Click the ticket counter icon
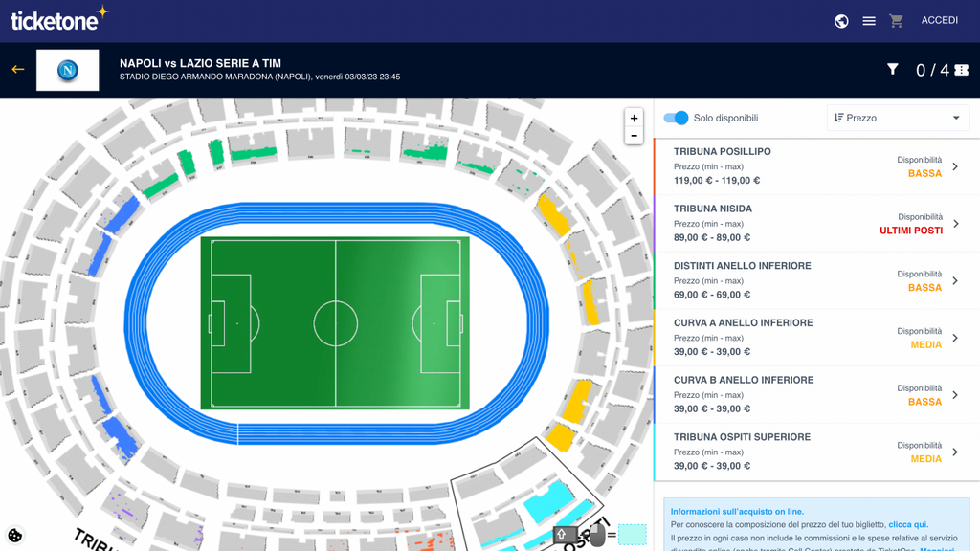This screenshot has height=551, width=980. click(961, 70)
